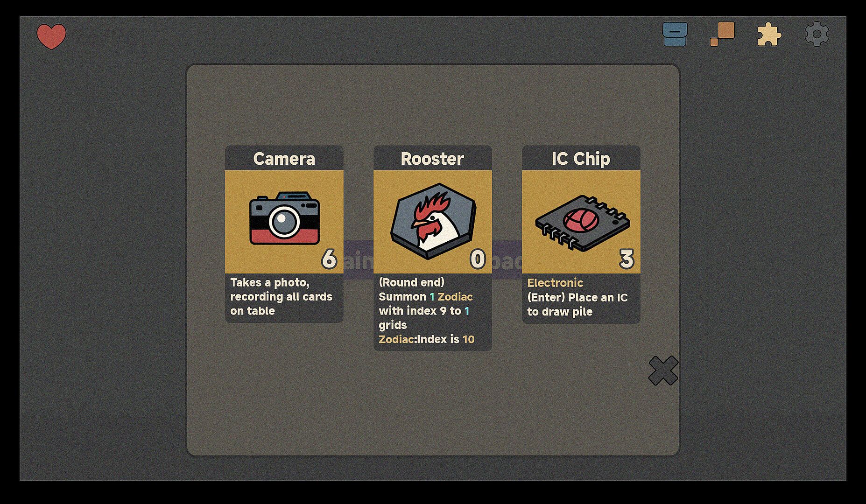This screenshot has height=504, width=866.
Task: Click the Camera card cost number 6
Action: [329, 259]
